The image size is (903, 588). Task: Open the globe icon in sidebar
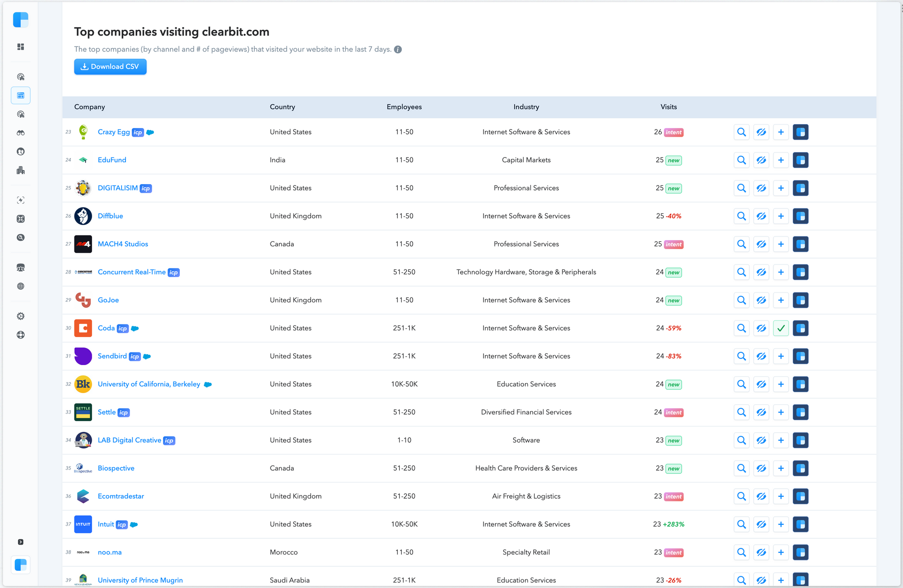(x=21, y=287)
